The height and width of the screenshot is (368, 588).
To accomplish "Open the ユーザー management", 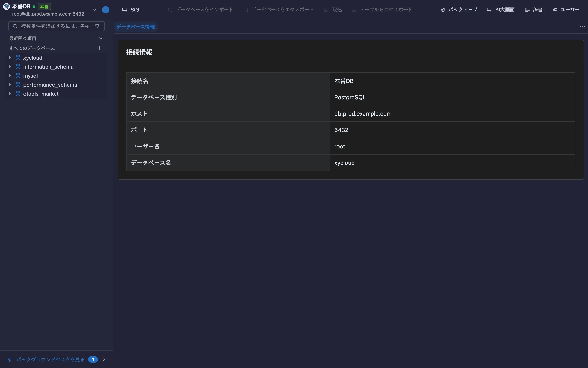I will (566, 10).
